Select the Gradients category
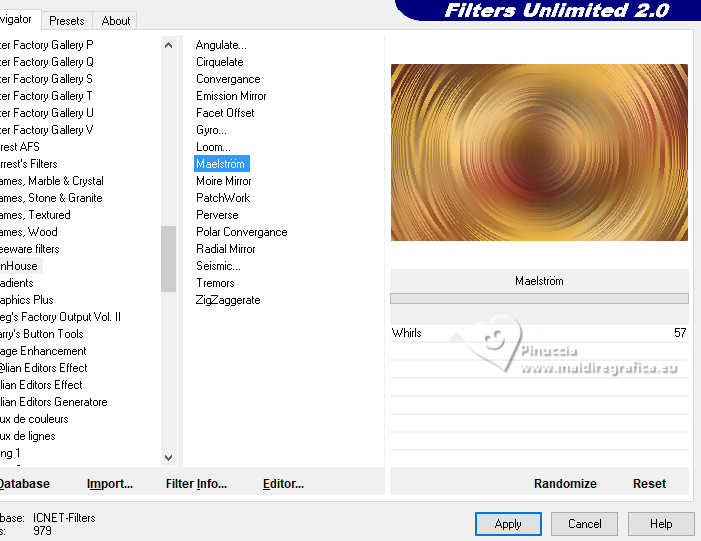This screenshot has width=701, height=541. pos(17,283)
